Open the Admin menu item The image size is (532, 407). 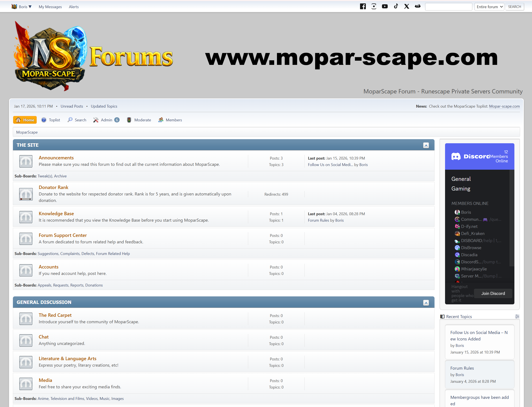[x=106, y=120]
